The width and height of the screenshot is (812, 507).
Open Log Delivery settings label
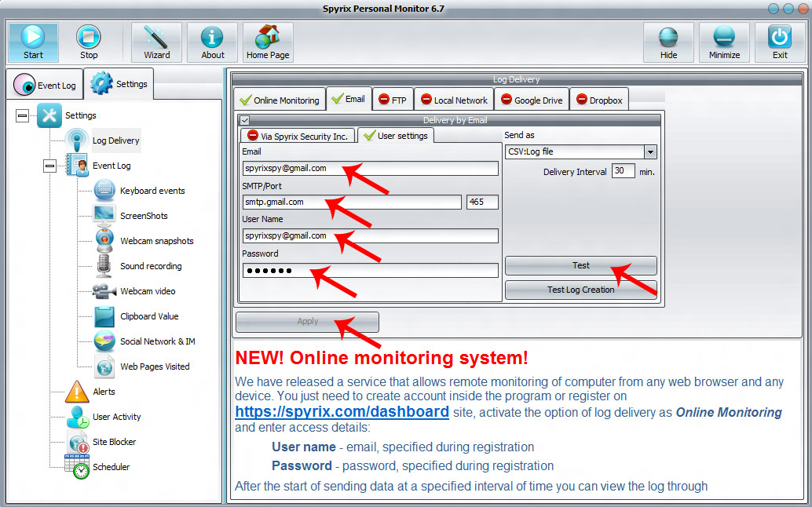click(116, 140)
